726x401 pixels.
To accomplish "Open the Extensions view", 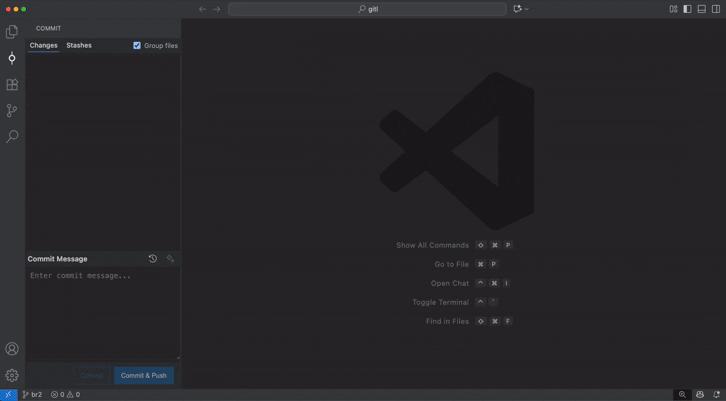I will coord(12,85).
